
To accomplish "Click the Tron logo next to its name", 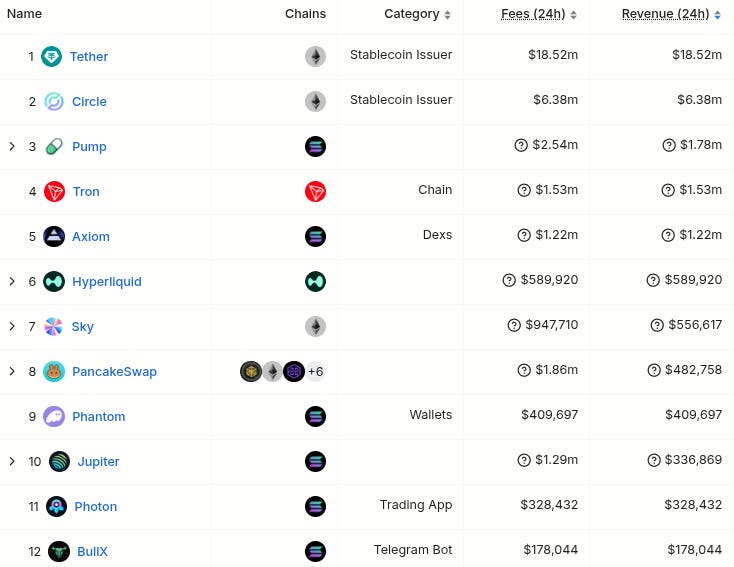I will pos(54,191).
